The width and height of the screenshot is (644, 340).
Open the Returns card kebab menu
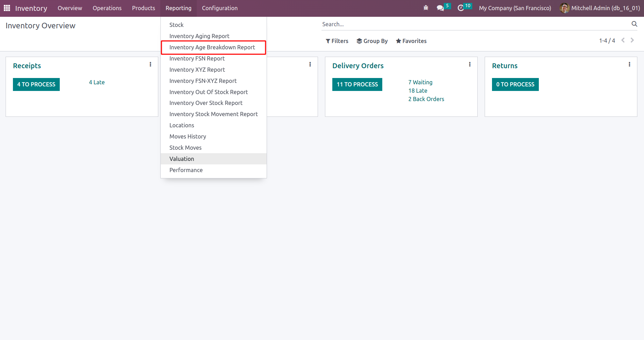click(x=629, y=64)
